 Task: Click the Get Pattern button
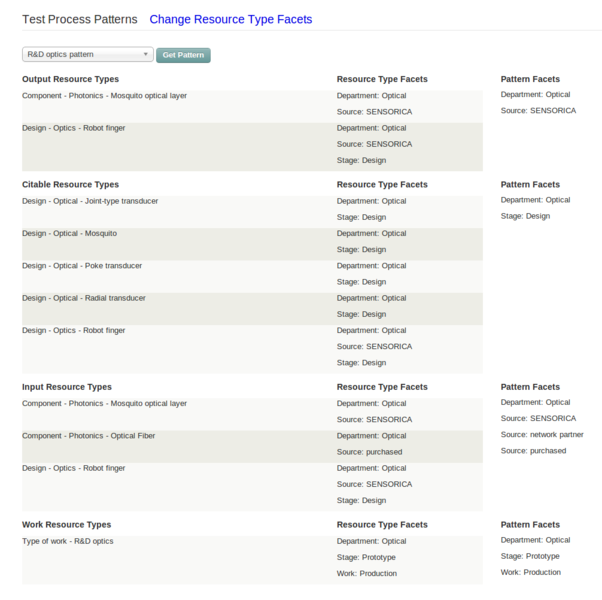click(183, 55)
